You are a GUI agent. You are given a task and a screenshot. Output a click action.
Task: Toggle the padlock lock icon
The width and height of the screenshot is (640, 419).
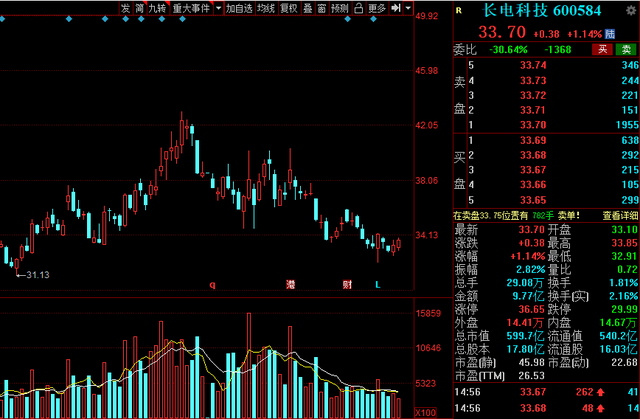coord(358,8)
